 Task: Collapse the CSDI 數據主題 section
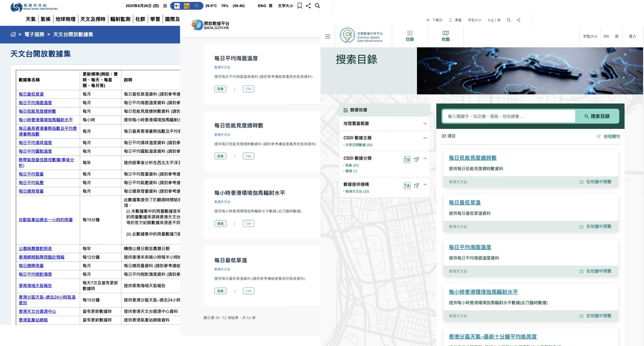pyautogui.click(x=425, y=138)
